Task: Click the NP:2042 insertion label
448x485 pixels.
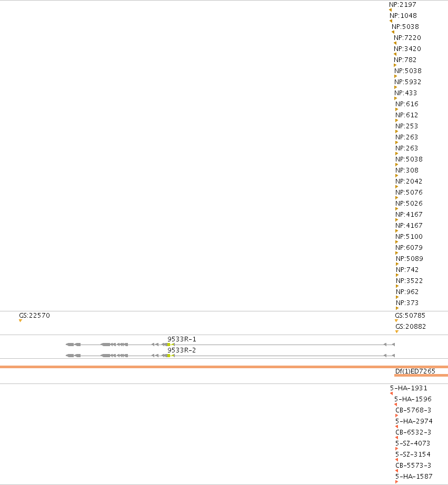Action: (409, 181)
